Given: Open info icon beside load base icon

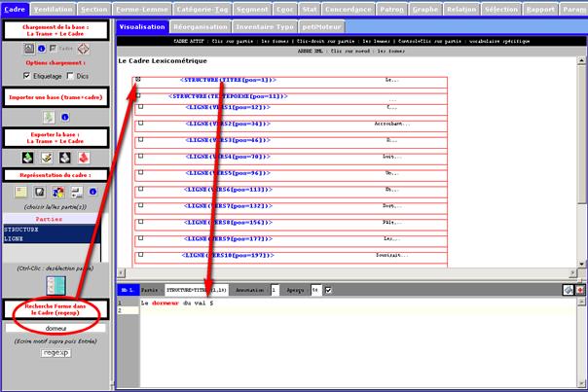Looking at the screenshot, I should 42,49.
